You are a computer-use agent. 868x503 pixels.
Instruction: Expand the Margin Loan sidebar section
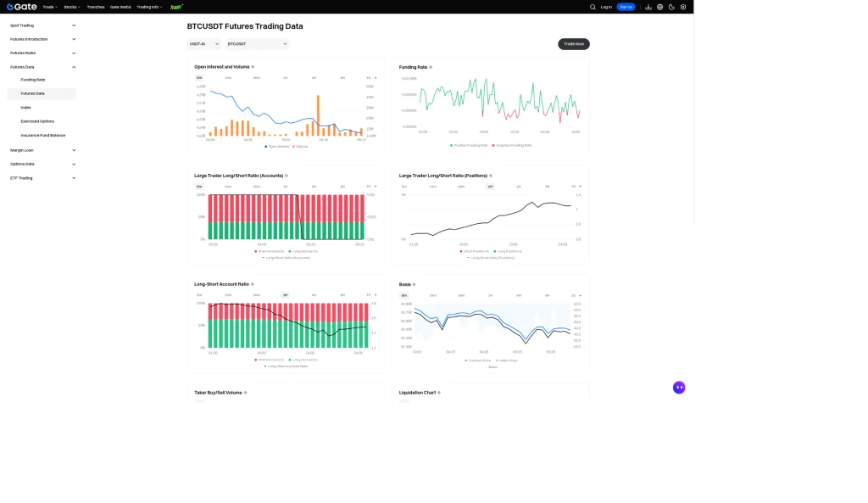[x=42, y=150]
